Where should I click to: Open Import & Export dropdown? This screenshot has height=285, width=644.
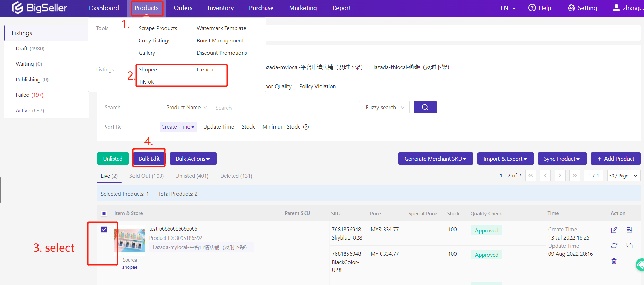point(505,159)
